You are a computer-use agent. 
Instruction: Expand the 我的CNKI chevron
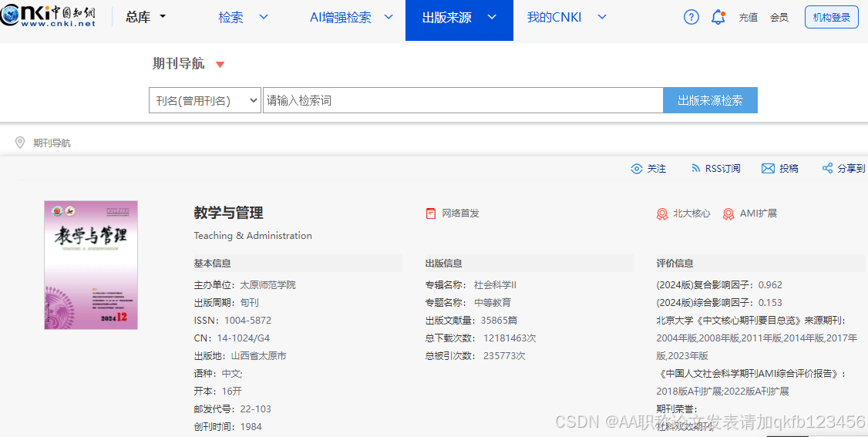point(602,17)
